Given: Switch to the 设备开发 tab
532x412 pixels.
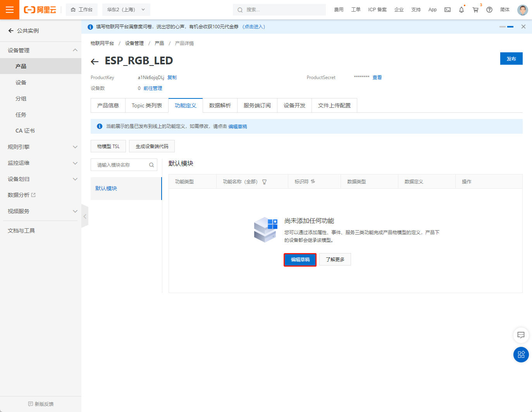Looking at the screenshot, I should [294, 105].
